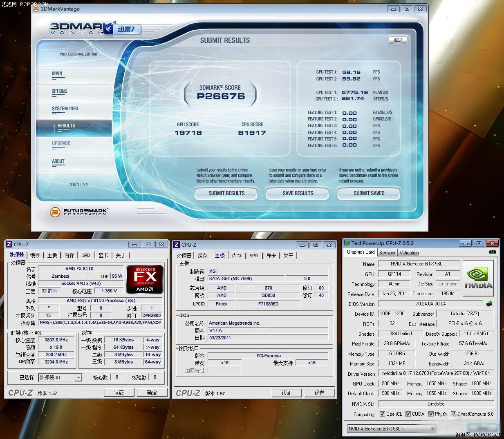Toggle the OpenCL checkbox

[x=382, y=414]
